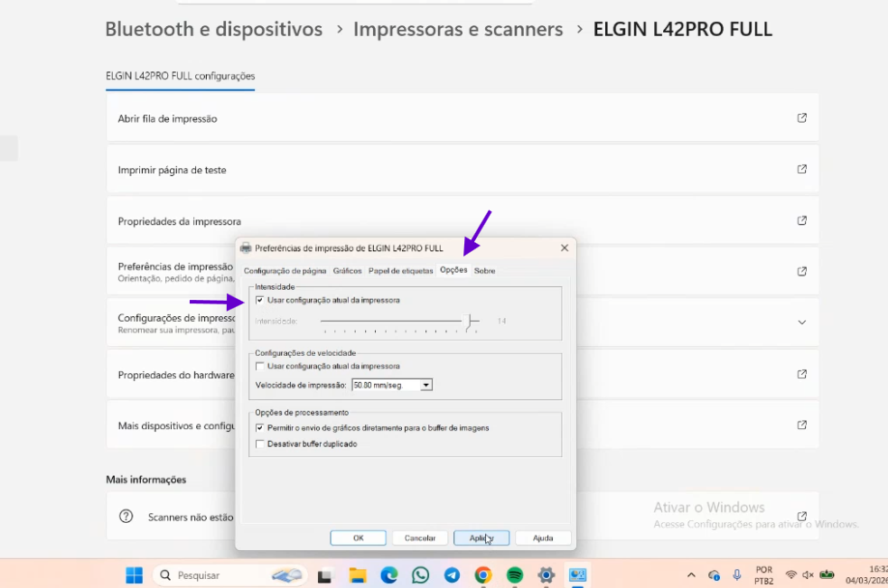Switch the POR PTB2 keyboard language

point(763,575)
